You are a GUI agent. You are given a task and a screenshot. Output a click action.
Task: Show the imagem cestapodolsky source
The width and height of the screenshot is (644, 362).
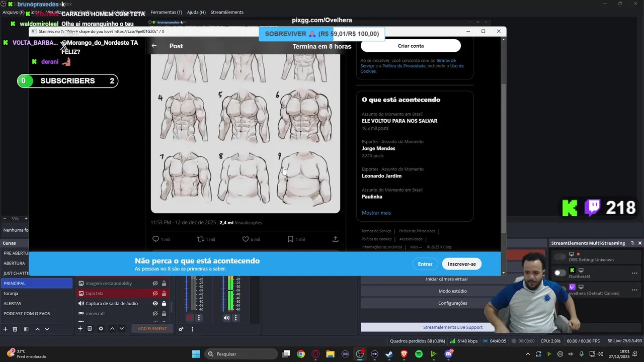[155, 283]
